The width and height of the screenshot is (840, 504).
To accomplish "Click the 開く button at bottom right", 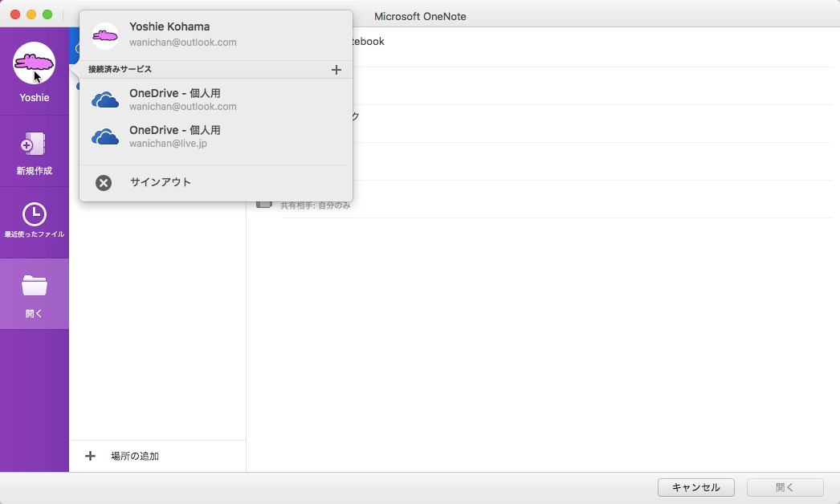I will pyautogui.click(x=785, y=487).
